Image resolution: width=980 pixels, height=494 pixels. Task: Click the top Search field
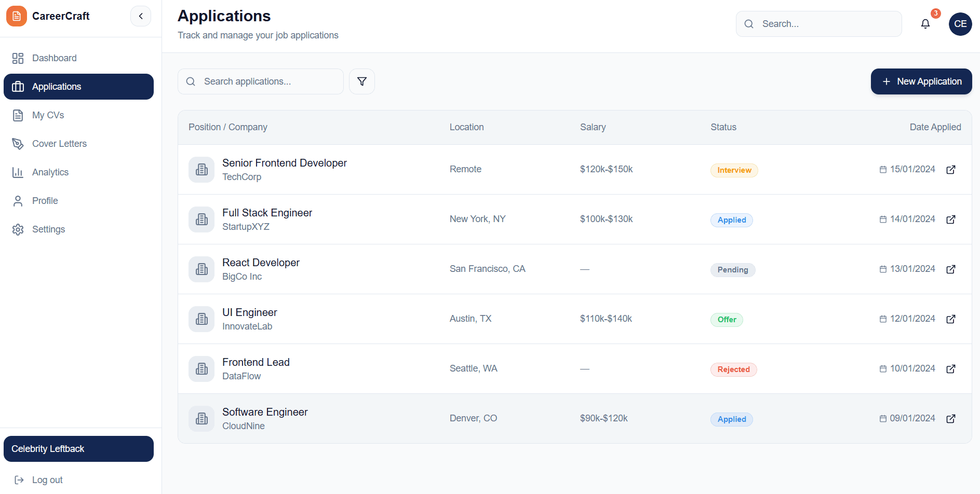tap(818, 24)
